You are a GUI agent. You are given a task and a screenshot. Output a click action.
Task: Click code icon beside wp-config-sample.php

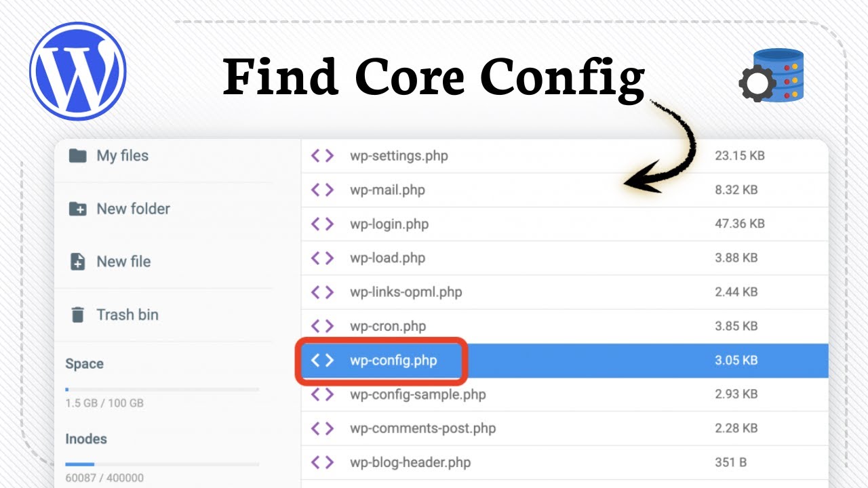coord(322,394)
